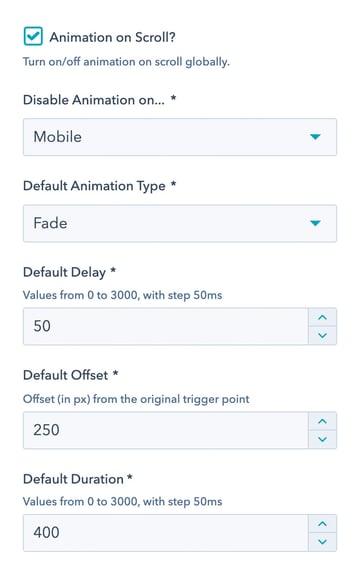Decrease Default Delay with the down arrow
Viewport: 360px width, 587px height.
(322, 336)
